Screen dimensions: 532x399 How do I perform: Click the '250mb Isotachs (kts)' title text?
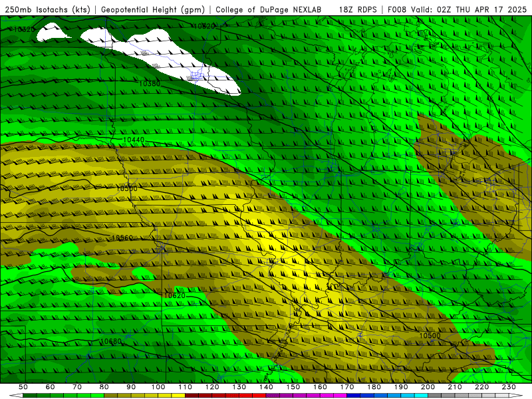point(48,9)
